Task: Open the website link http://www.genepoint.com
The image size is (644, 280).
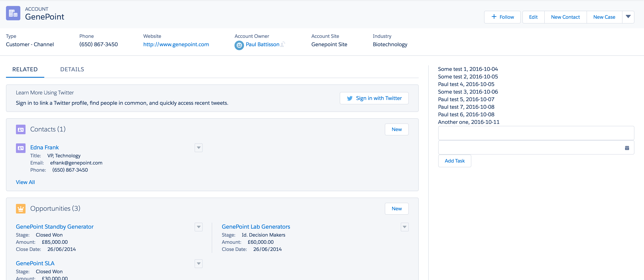Action: point(176,44)
